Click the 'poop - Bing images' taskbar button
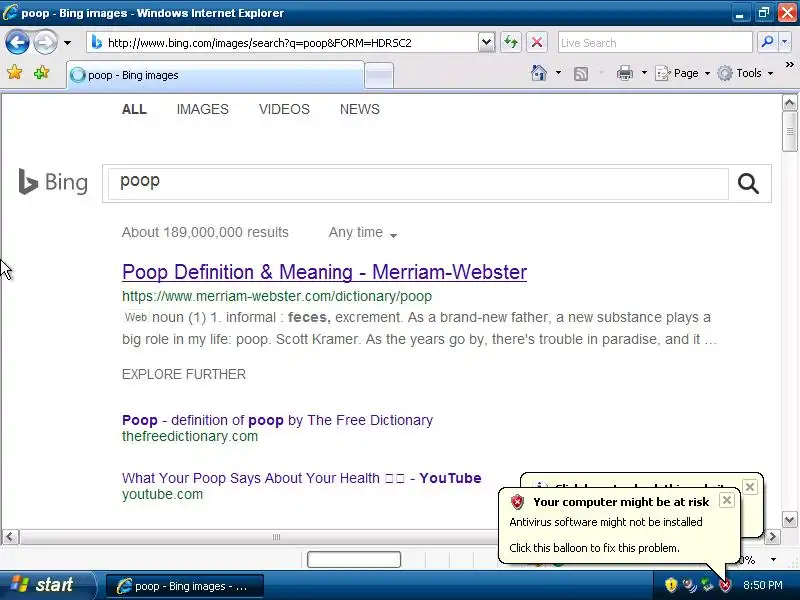The height and width of the screenshot is (600, 800). coord(185,586)
